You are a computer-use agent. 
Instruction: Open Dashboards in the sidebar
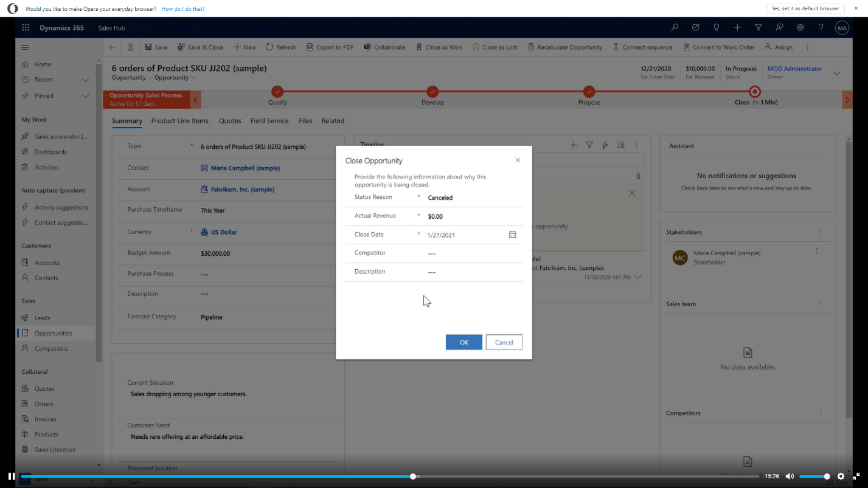pos(50,152)
